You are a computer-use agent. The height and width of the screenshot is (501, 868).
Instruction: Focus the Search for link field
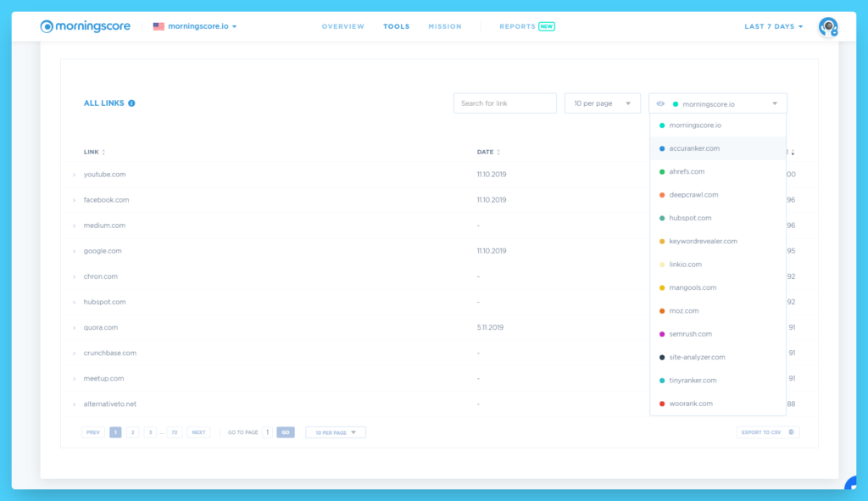[505, 103]
